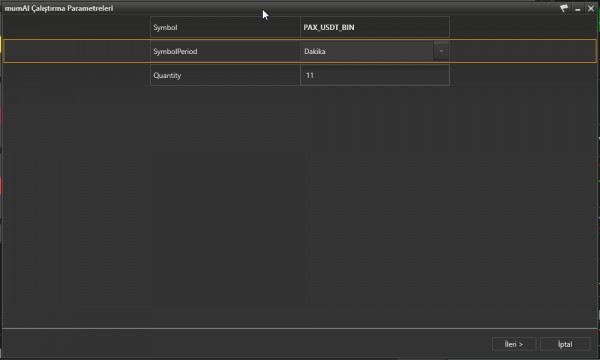The width and height of the screenshot is (600, 360).
Task: Select the Quantity label cell
Action: point(225,75)
